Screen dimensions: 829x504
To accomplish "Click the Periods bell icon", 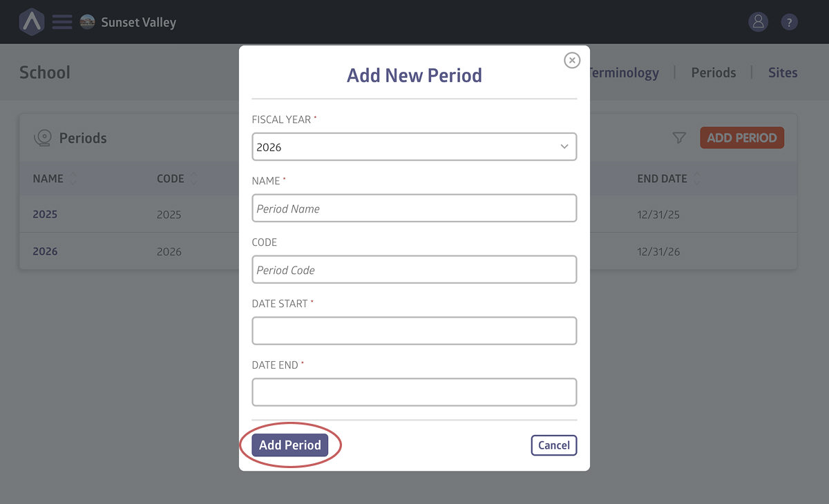I will [43, 138].
